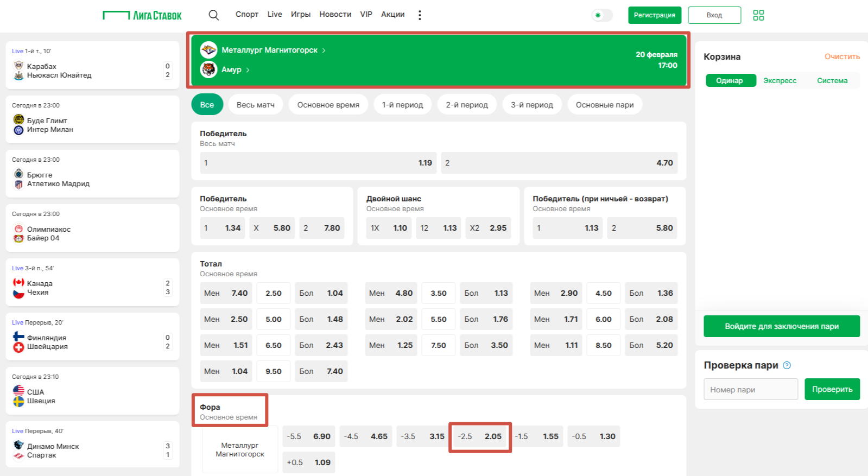
Task: Click the Canada flag icon
Action: click(18, 283)
